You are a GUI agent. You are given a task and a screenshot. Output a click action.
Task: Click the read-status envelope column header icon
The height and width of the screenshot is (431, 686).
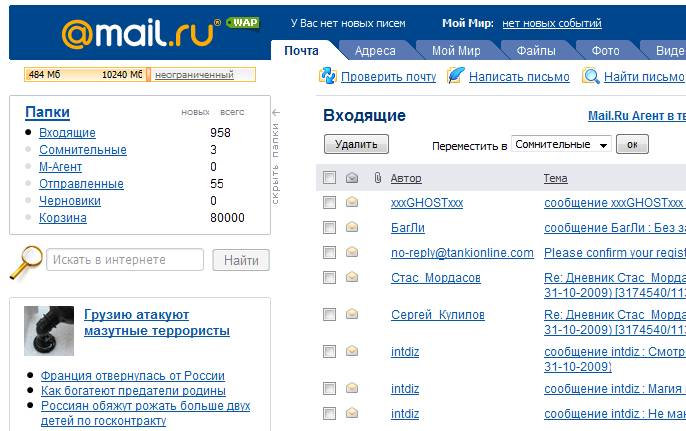pos(352,178)
